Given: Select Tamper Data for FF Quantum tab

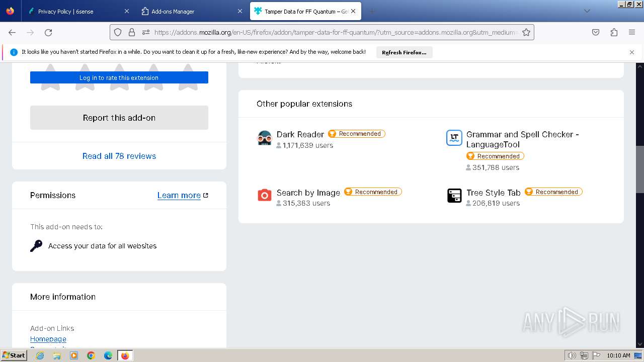Looking at the screenshot, I should (x=305, y=11).
